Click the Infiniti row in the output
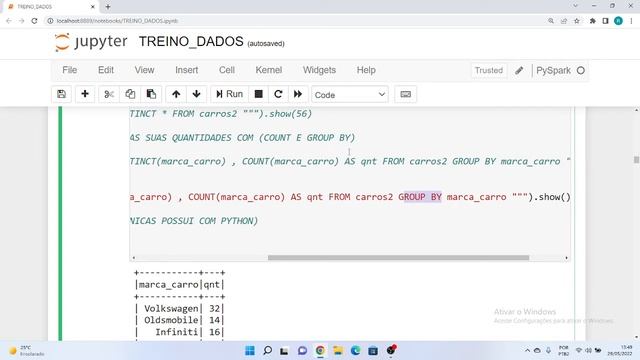The height and width of the screenshot is (360, 640). click(180, 332)
